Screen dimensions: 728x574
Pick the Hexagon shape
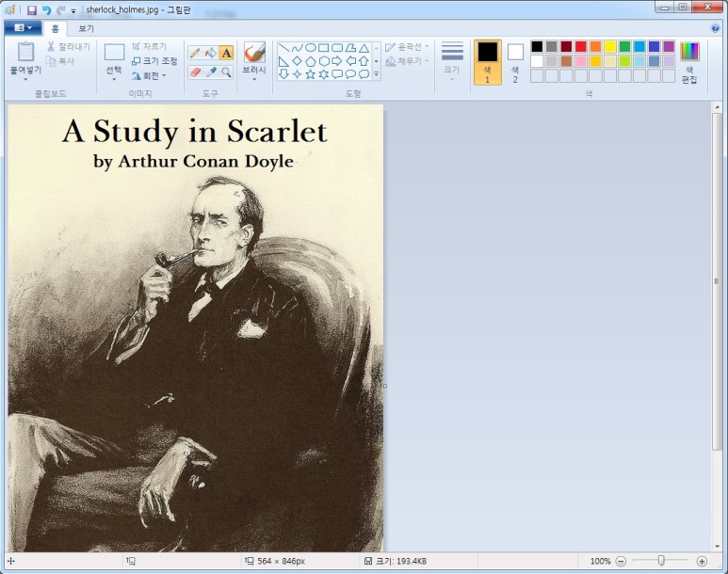324,61
